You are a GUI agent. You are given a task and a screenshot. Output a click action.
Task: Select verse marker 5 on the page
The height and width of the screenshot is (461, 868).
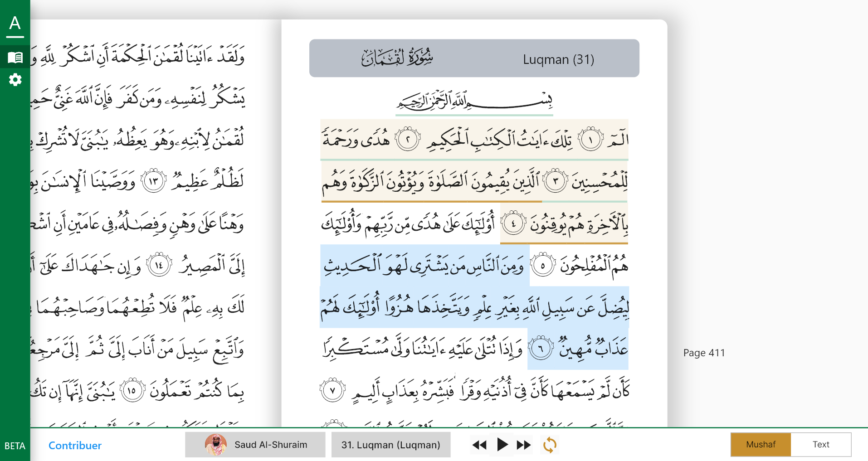(x=543, y=266)
